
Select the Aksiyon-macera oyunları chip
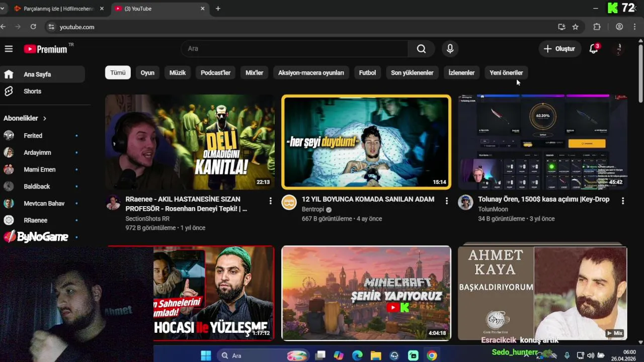(x=311, y=73)
